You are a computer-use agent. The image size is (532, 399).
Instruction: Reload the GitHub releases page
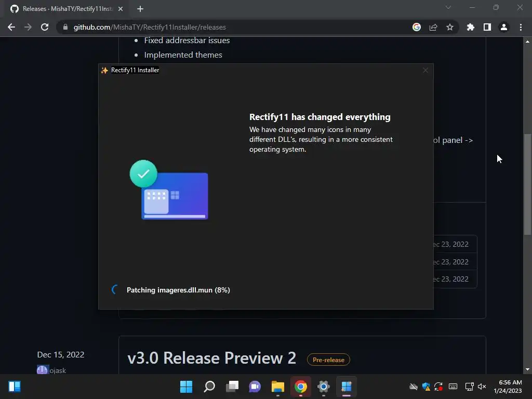(45, 27)
